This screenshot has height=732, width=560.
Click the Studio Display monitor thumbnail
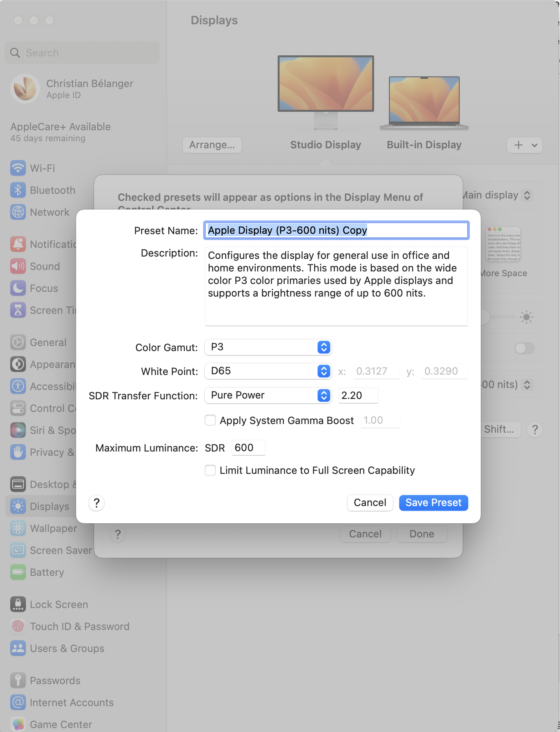[x=325, y=92]
